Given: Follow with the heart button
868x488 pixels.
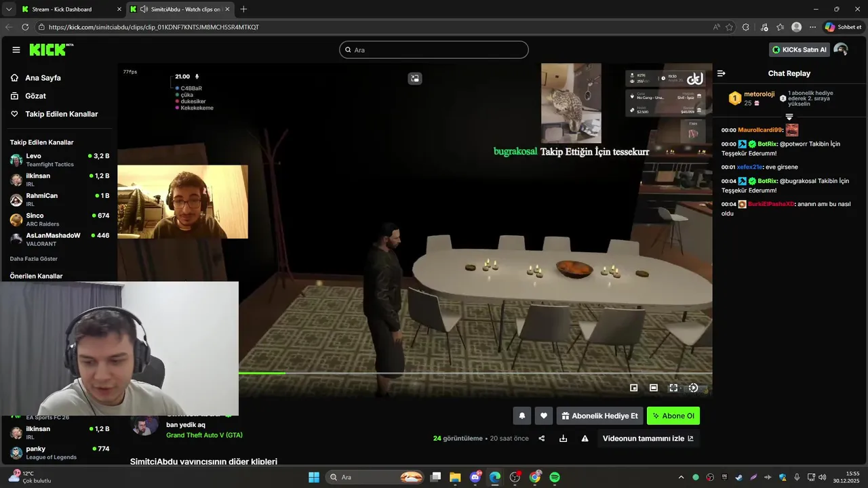Looking at the screenshot, I should [x=543, y=416].
